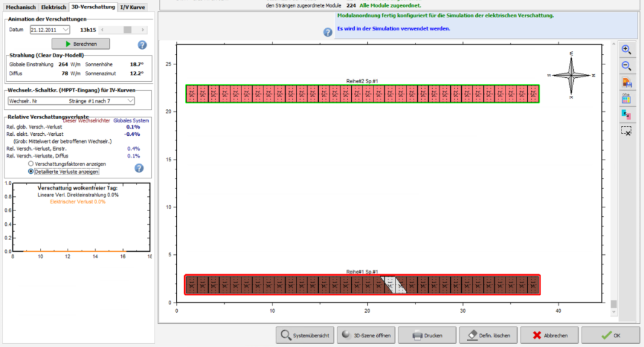Click the zoom out magnifier icon
644x347 pixels.
click(x=626, y=66)
